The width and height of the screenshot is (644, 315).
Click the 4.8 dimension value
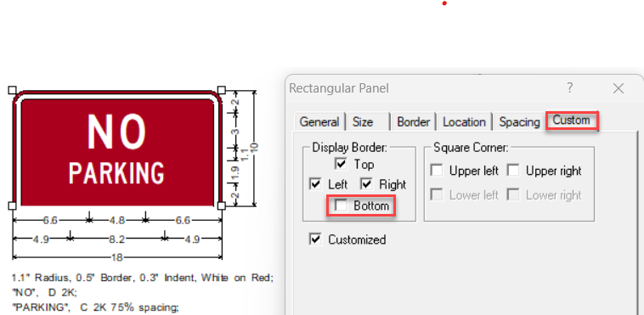click(117, 221)
